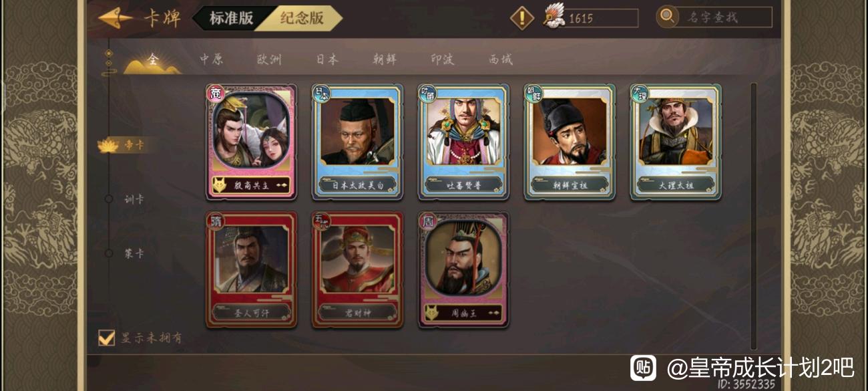Click the golden back arrow icon
Image resolution: width=868 pixels, height=391 pixels.
pos(115,18)
